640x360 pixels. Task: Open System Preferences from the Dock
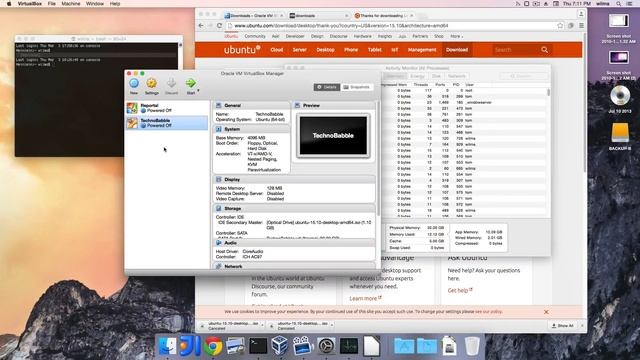[326, 346]
